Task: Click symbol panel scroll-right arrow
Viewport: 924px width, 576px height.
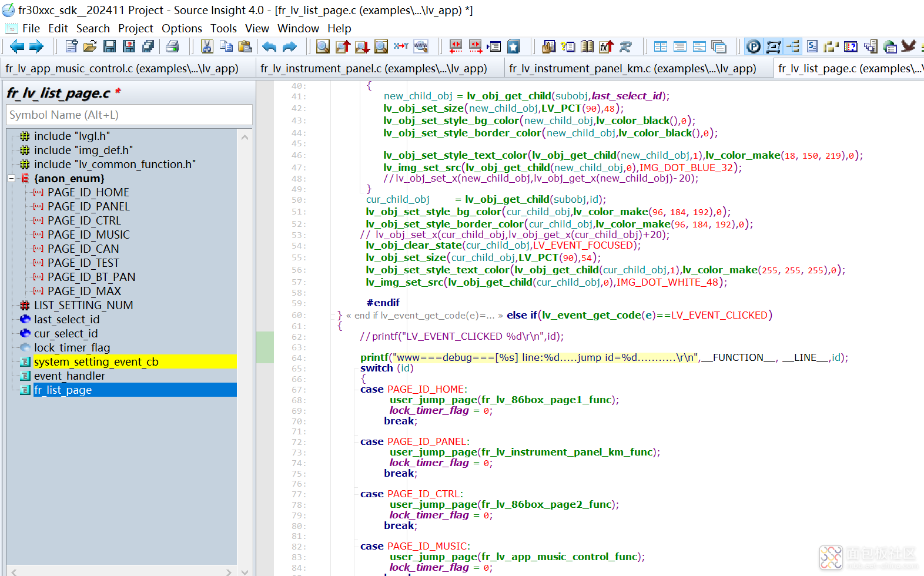Action: 229,571
